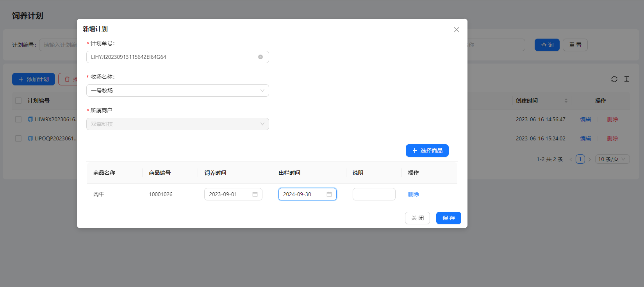Click the 关闭 button
The height and width of the screenshot is (287, 644).
pos(417,218)
